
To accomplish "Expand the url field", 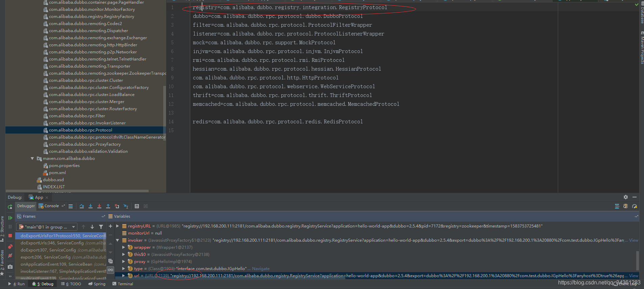I will coord(124,276).
